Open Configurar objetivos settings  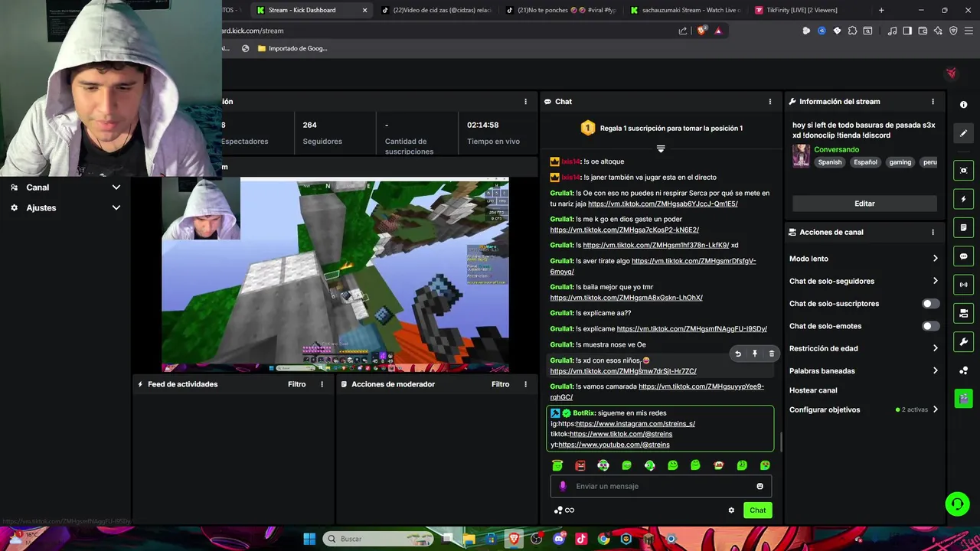point(864,409)
